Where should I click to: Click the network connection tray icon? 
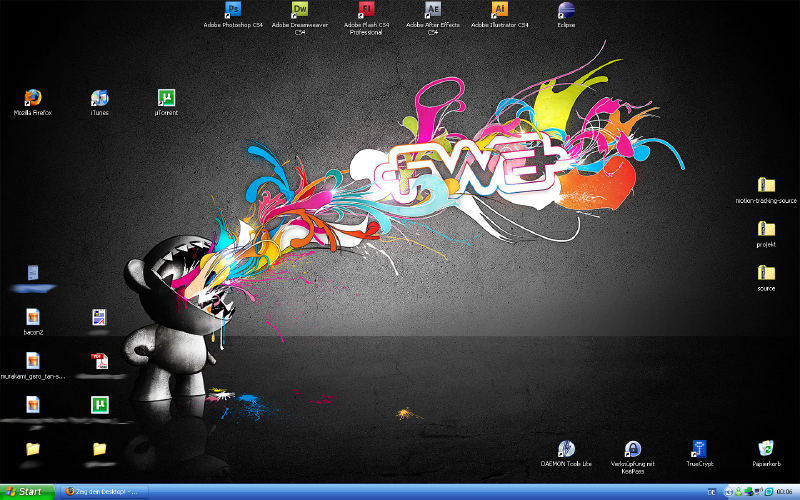click(759, 492)
